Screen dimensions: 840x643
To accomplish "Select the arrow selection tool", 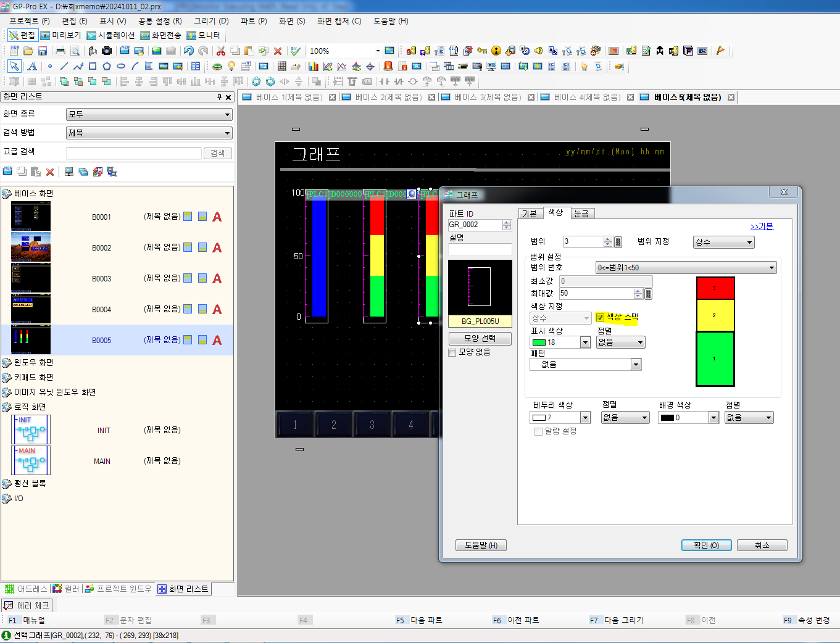I will pos(14,66).
